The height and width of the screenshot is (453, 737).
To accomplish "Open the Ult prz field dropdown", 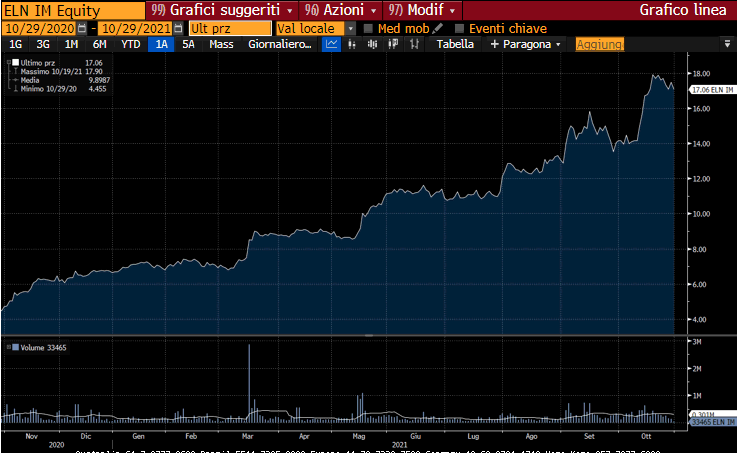I will coord(228,28).
